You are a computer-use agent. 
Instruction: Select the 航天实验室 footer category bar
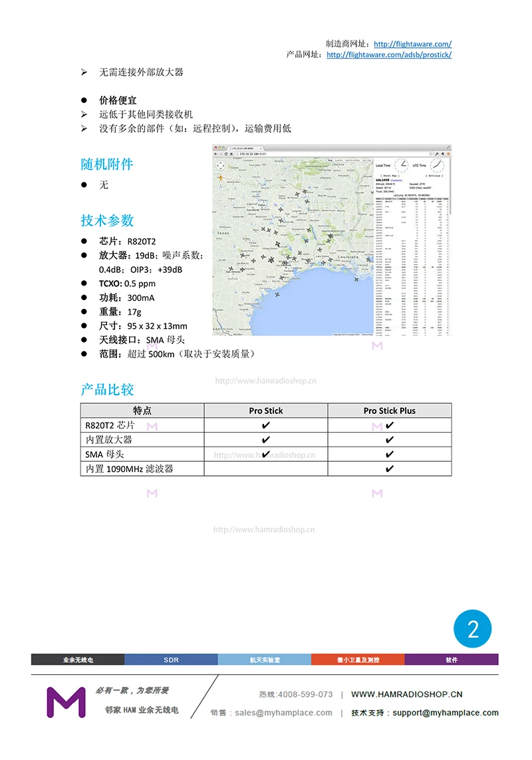[x=265, y=660]
